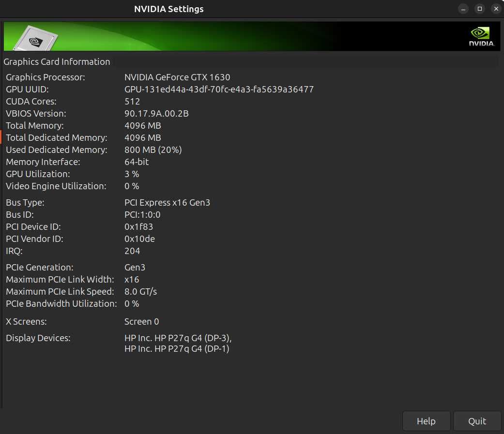This screenshot has height=434, width=504.
Task: Click the 'Total Memory:' label
Action: pos(35,126)
